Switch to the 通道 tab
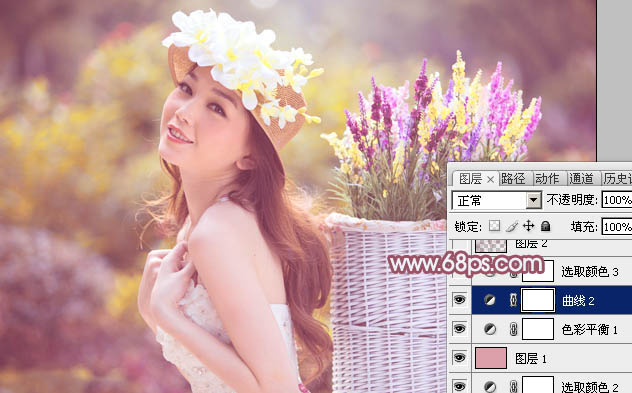The width and height of the screenshot is (632, 393). (x=581, y=179)
